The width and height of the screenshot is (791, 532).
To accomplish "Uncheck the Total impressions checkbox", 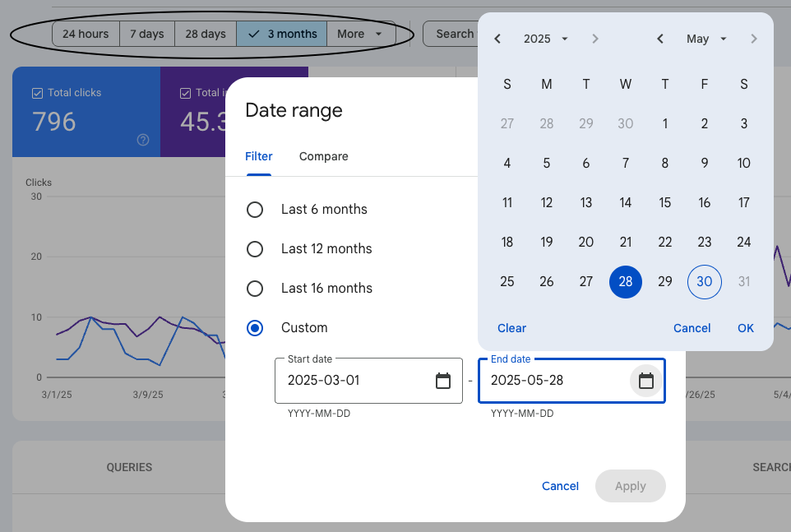I will coord(186,92).
